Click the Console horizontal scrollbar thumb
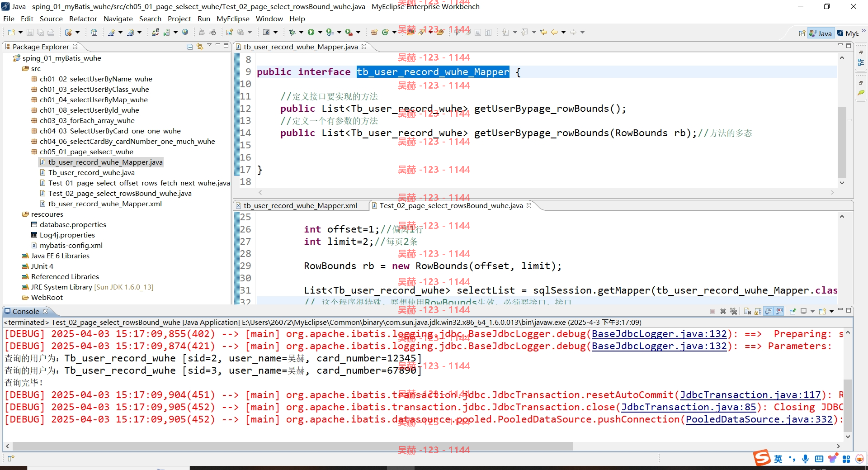Image resolution: width=868 pixels, height=470 pixels. (x=293, y=446)
